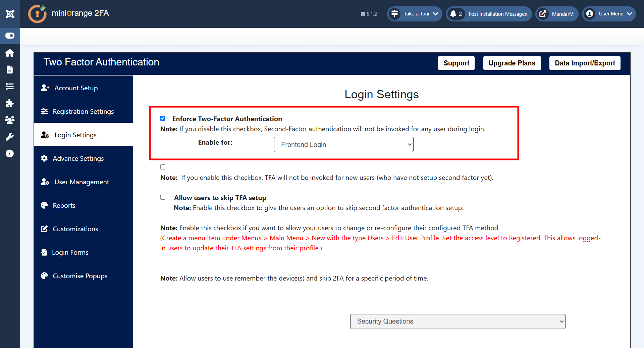Open the Customise Popups tab
The height and width of the screenshot is (348, 644).
click(84, 276)
